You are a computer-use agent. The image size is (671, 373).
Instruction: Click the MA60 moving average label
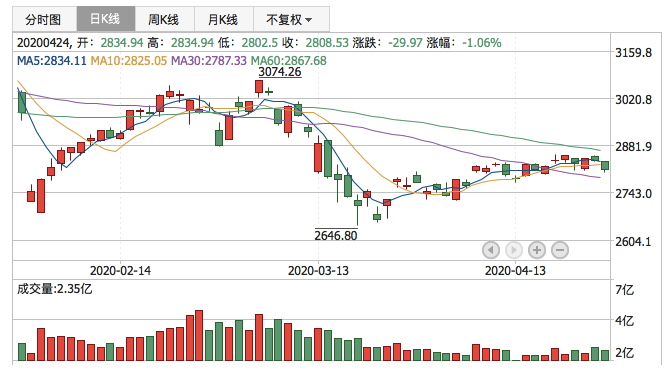[x=288, y=61]
